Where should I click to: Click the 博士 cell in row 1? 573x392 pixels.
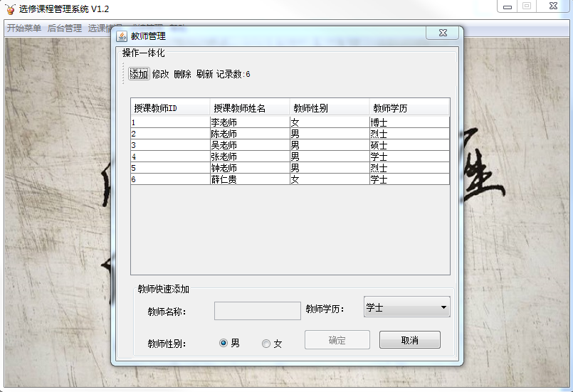coord(409,122)
